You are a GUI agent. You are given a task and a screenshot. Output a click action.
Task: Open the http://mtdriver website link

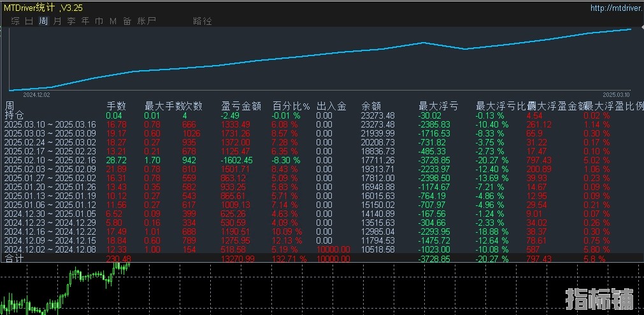(615, 8)
